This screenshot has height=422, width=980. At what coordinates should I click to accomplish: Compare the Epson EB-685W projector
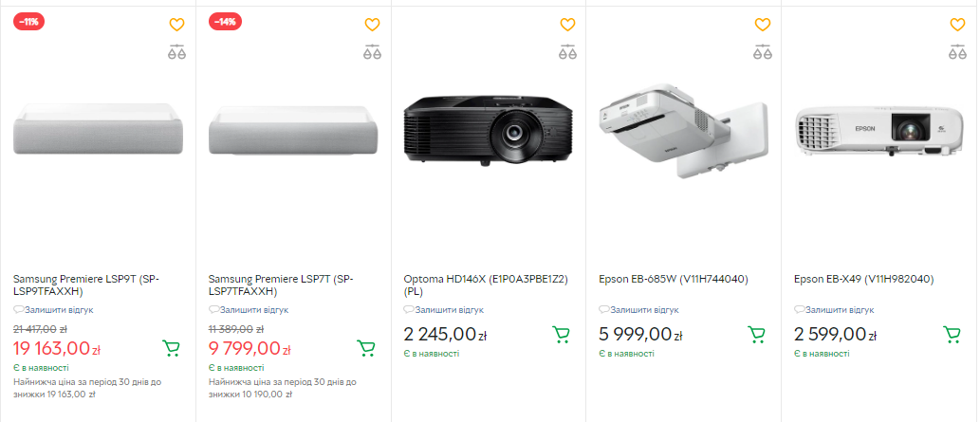[x=763, y=52]
